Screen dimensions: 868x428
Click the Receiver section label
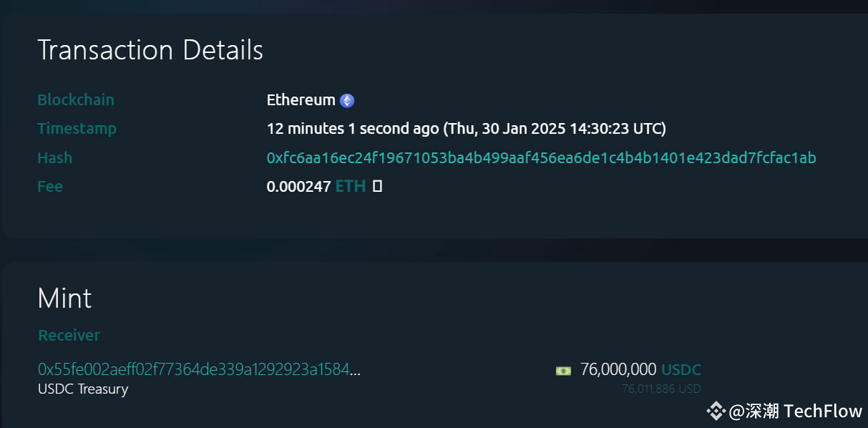point(69,334)
